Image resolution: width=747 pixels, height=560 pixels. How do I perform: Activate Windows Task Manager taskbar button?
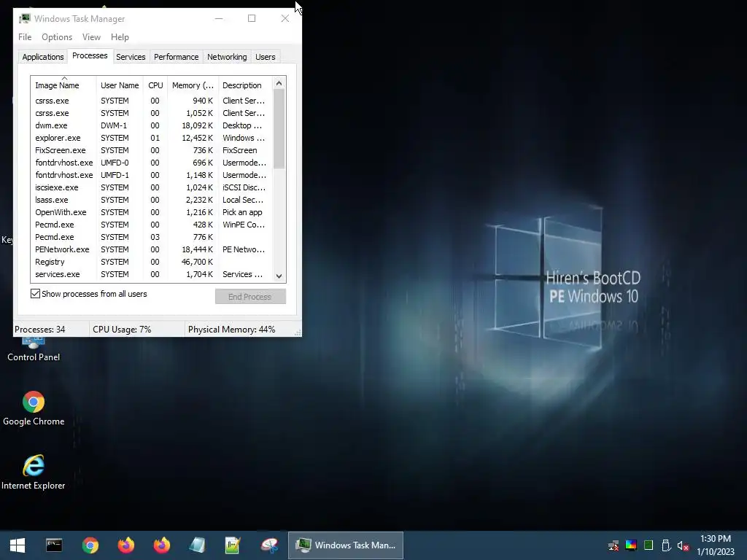point(346,545)
